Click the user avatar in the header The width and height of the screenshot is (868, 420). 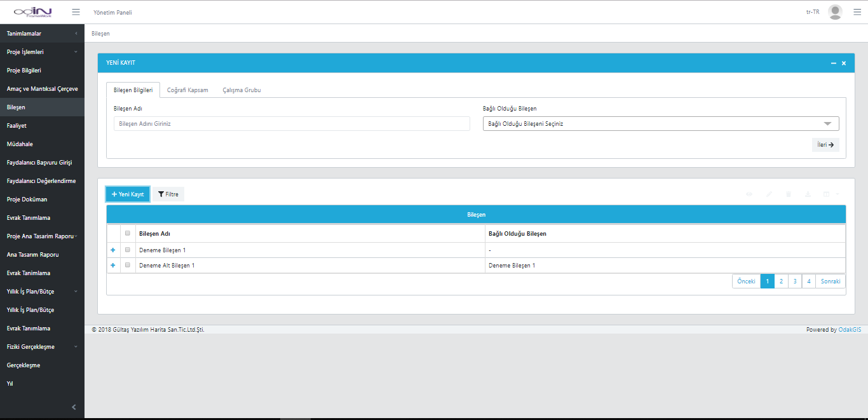[835, 12]
